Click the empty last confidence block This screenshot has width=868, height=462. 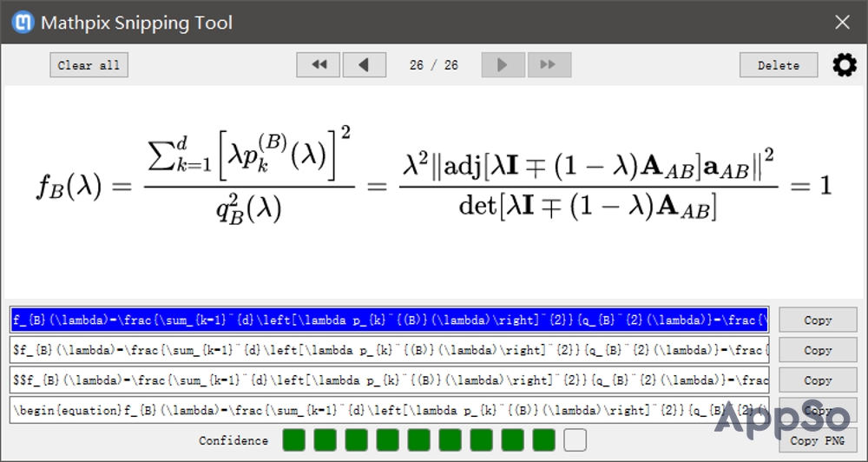pyautogui.click(x=575, y=439)
